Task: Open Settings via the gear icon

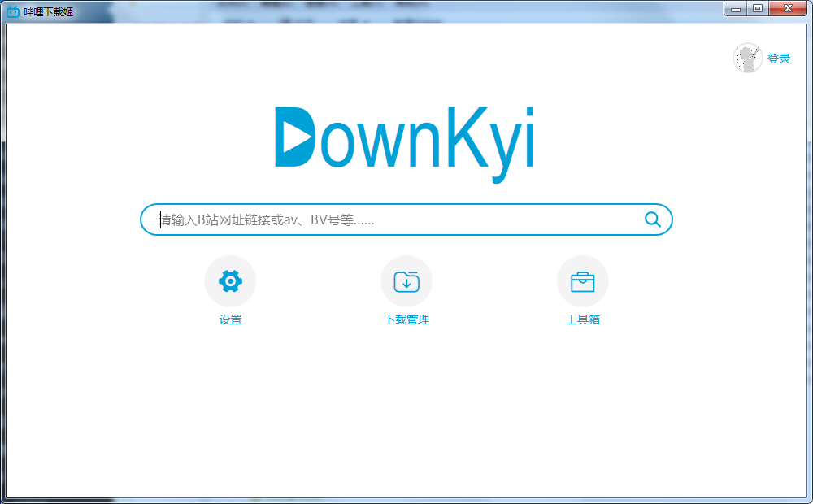Action: (x=230, y=281)
